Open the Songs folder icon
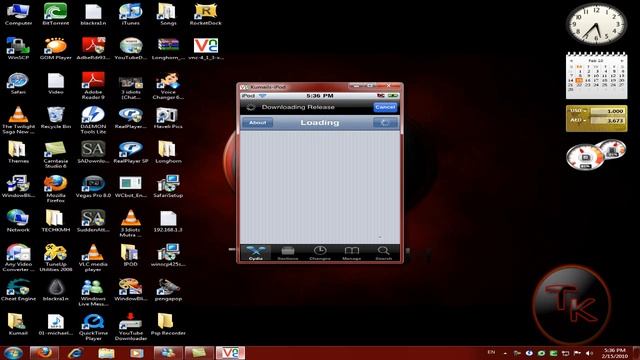 click(168, 14)
